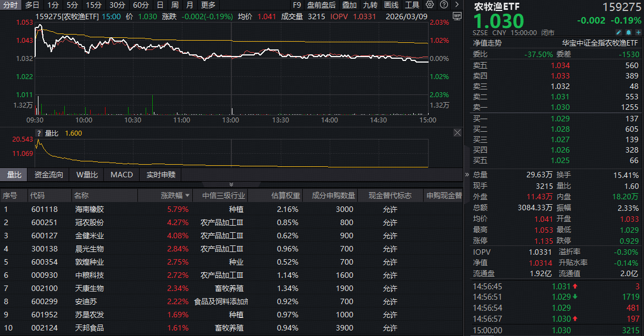Close the 量比 indicator sub-chart panel
Screen dimensions: 644x336
point(457,133)
